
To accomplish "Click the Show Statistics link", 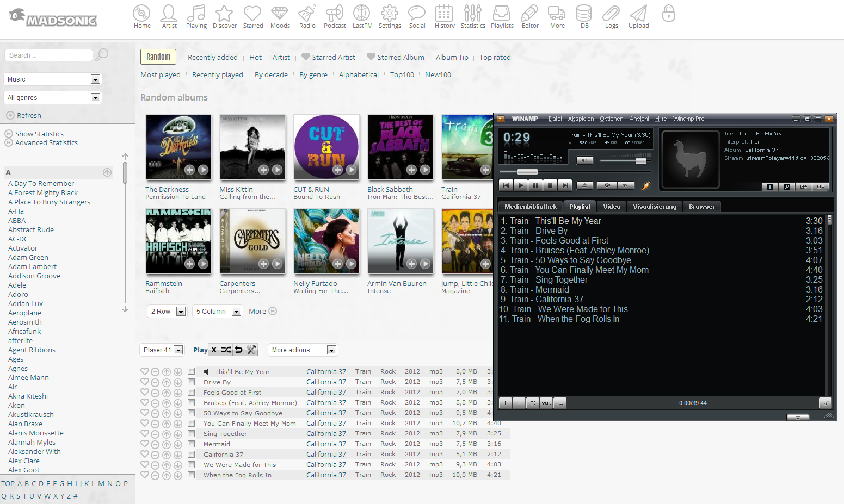I will tap(39, 134).
